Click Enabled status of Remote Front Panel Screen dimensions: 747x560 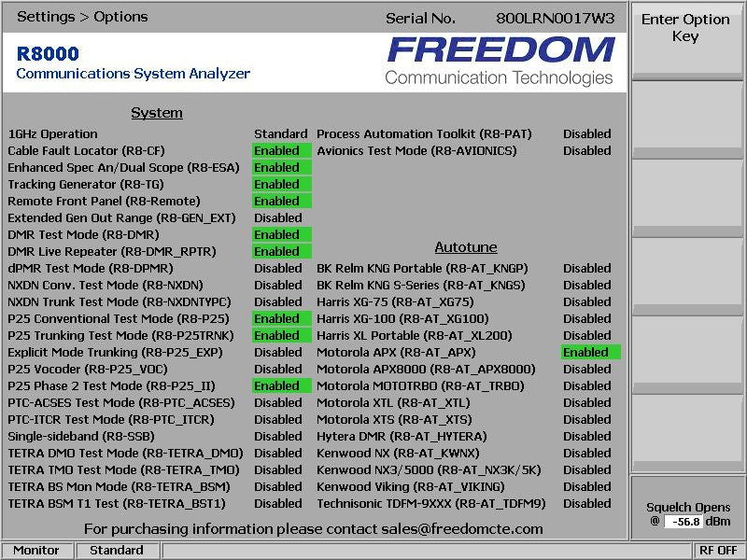(x=282, y=201)
